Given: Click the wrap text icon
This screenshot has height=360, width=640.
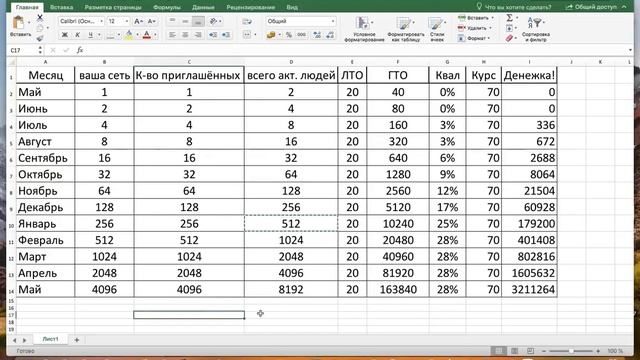Looking at the screenshot, I should (x=247, y=21).
